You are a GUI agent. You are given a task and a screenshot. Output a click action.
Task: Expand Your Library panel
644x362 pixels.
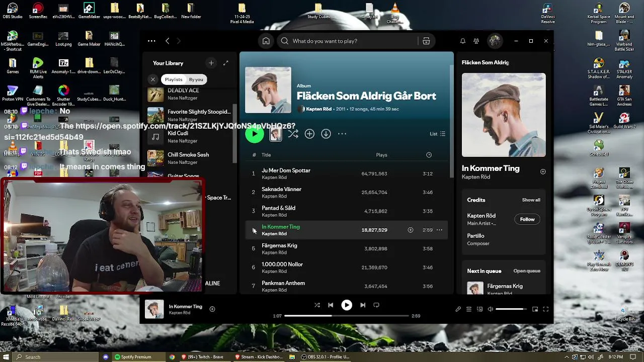(x=226, y=63)
